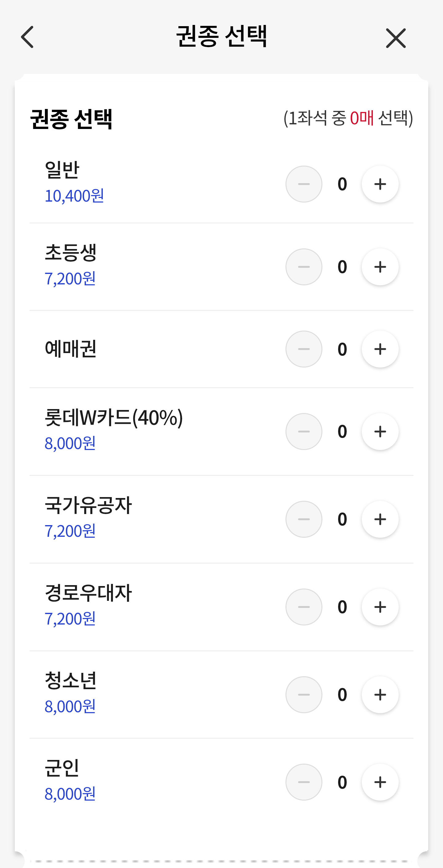Go back using the left arrow
This screenshot has height=868, width=443.
(x=28, y=37)
